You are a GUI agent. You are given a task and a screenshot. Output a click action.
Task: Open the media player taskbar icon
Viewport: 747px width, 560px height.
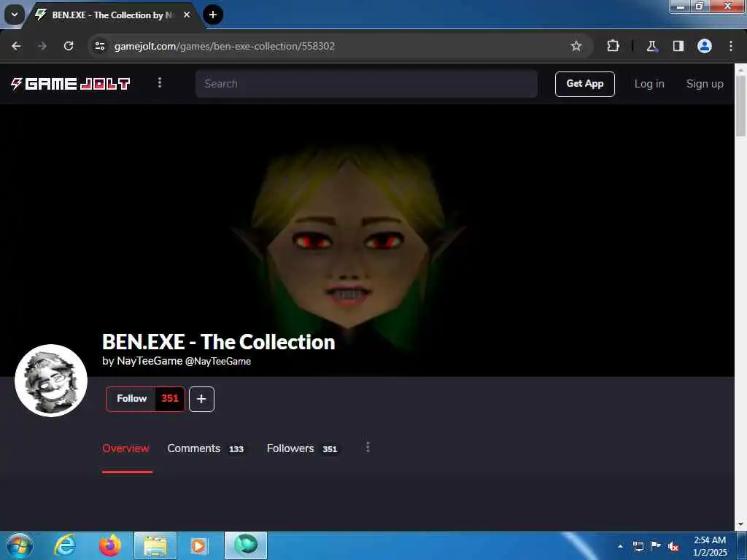click(x=198, y=545)
